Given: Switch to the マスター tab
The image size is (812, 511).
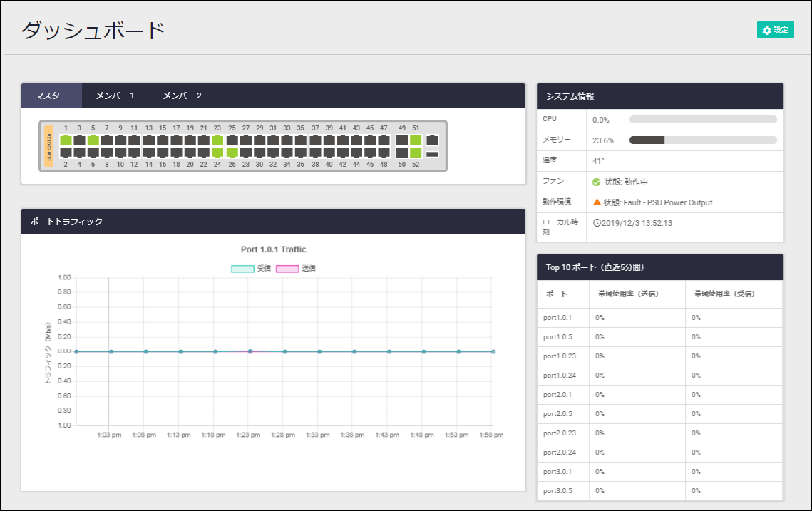Looking at the screenshot, I should click(51, 96).
